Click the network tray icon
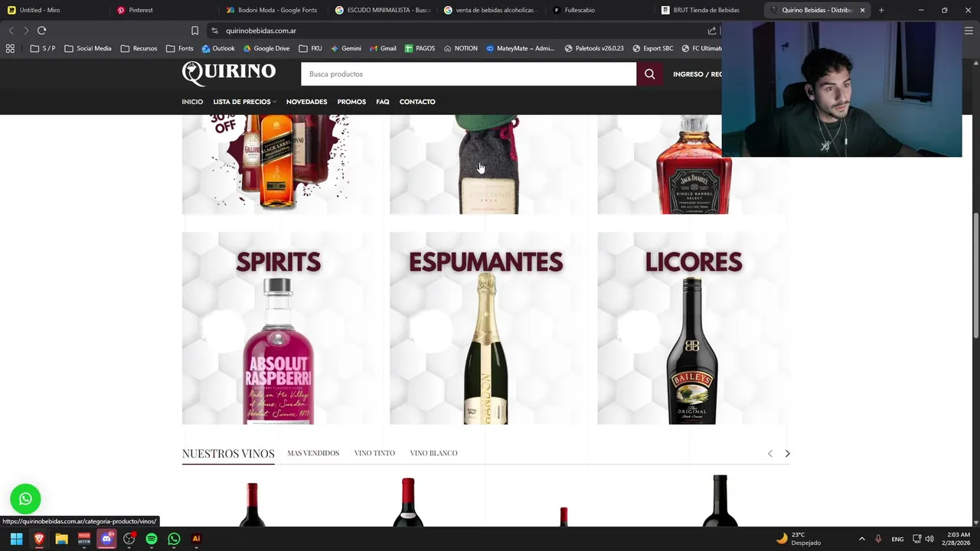Viewport: 980px width, 551px height. pos(916,539)
